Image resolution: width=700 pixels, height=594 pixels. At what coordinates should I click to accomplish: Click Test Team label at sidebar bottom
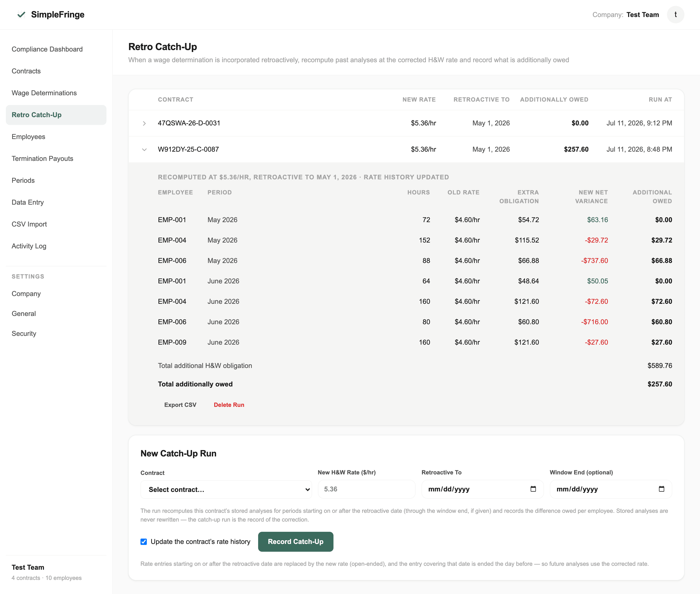(28, 568)
